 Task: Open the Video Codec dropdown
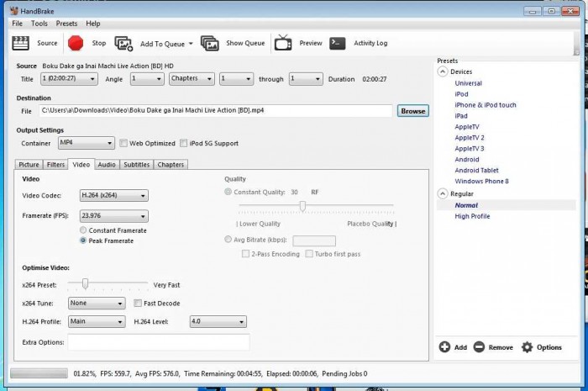[x=114, y=195]
